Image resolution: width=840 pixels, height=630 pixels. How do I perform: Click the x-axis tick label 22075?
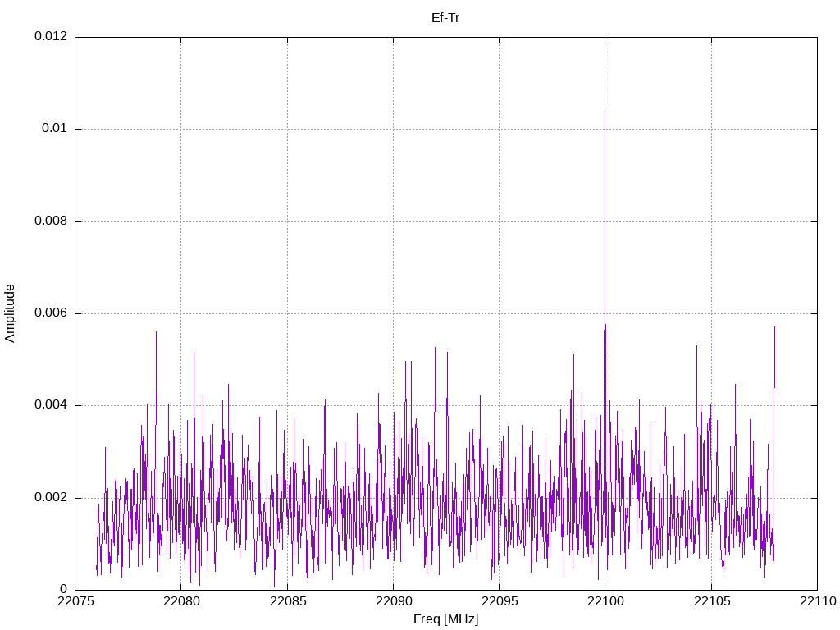[x=75, y=601]
